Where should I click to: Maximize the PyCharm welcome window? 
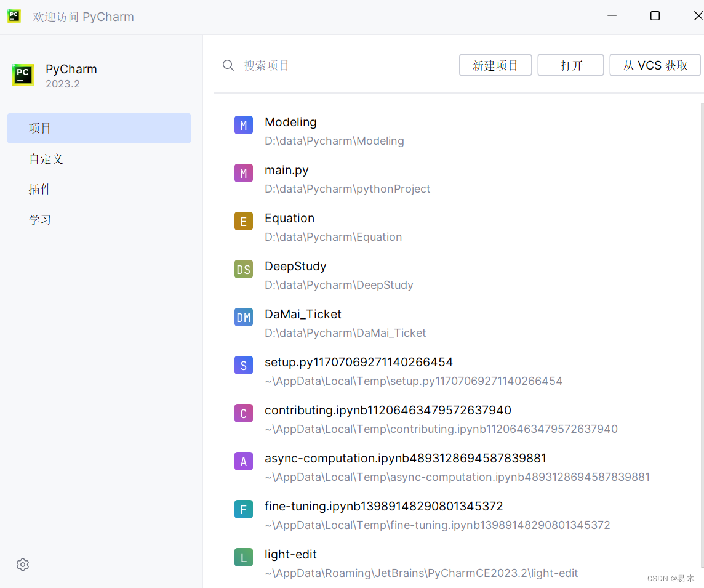pyautogui.click(x=655, y=16)
